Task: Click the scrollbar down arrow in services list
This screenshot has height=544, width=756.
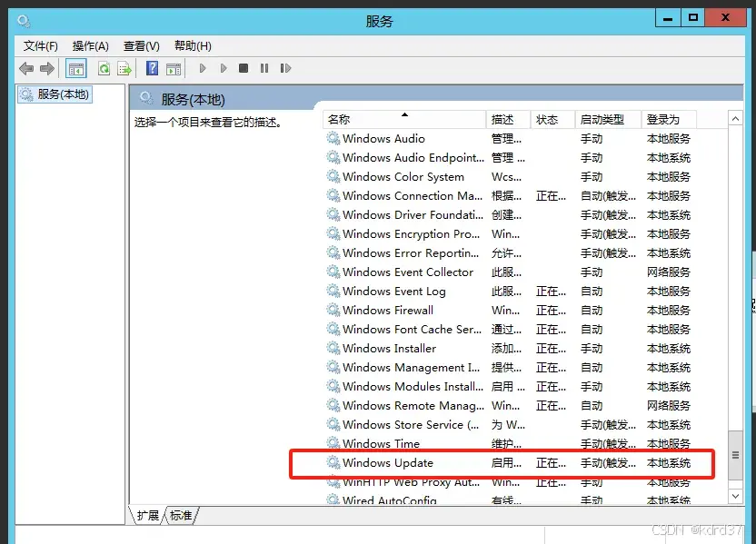Action: pyautogui.click(x=735, y=496)
